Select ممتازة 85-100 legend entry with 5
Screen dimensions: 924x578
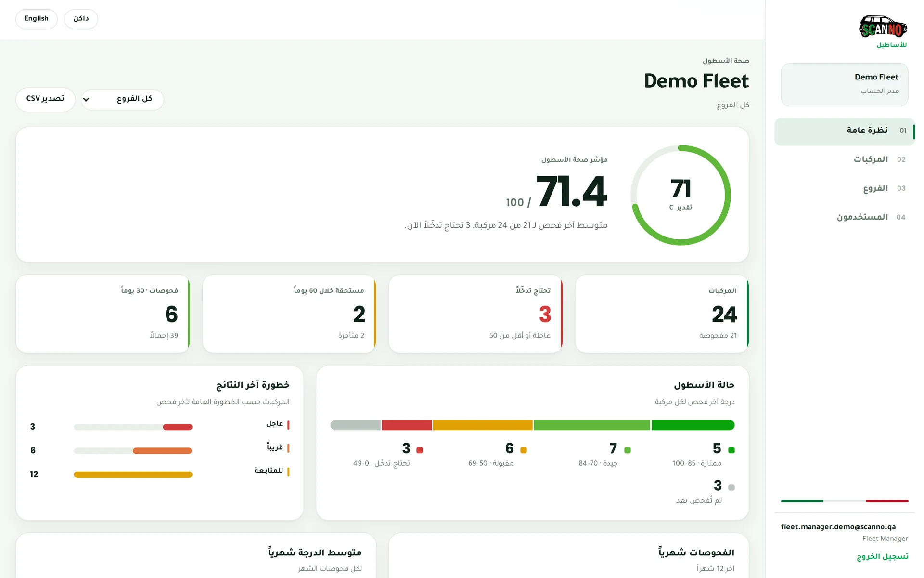pos(703,455)
